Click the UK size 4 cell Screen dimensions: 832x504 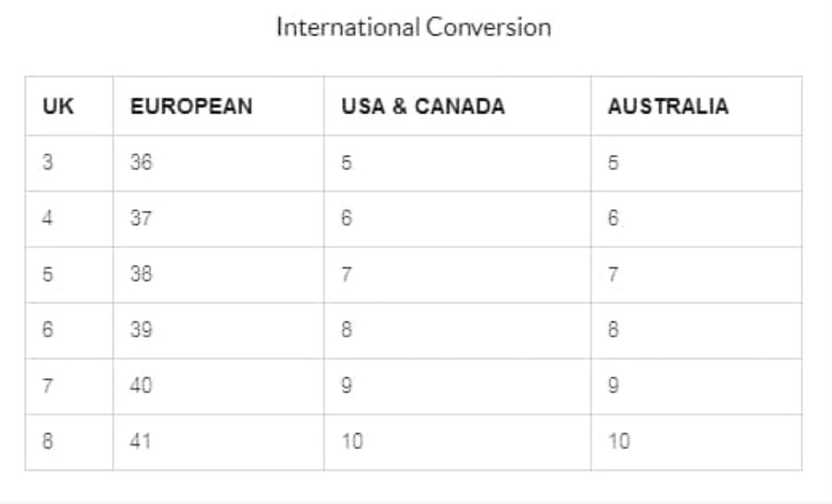[69, 219]
